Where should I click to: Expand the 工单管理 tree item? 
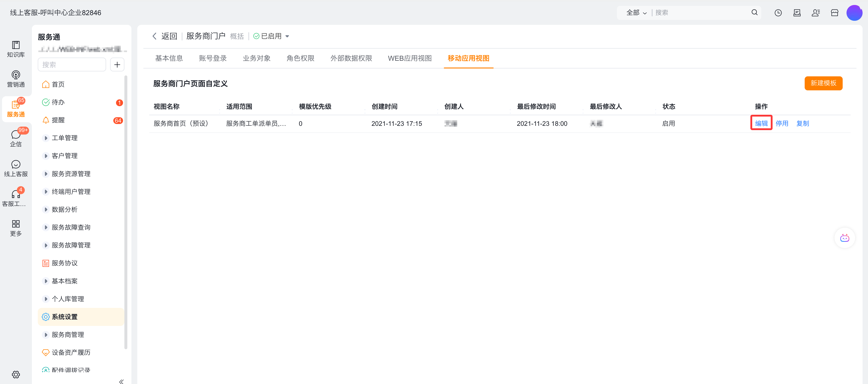[x=46, y=138]
